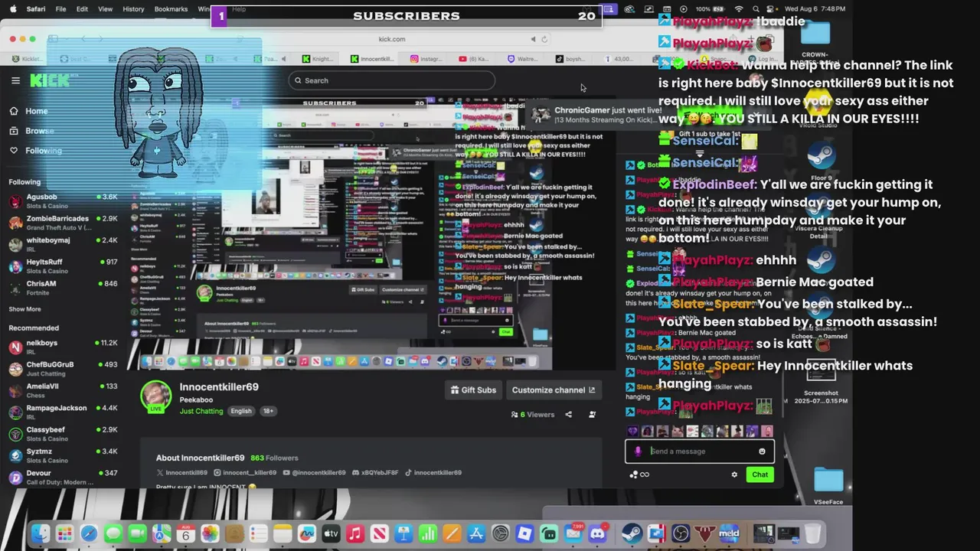
Task: Open VSeeFace folder on desktop
Action: (828, 485)
